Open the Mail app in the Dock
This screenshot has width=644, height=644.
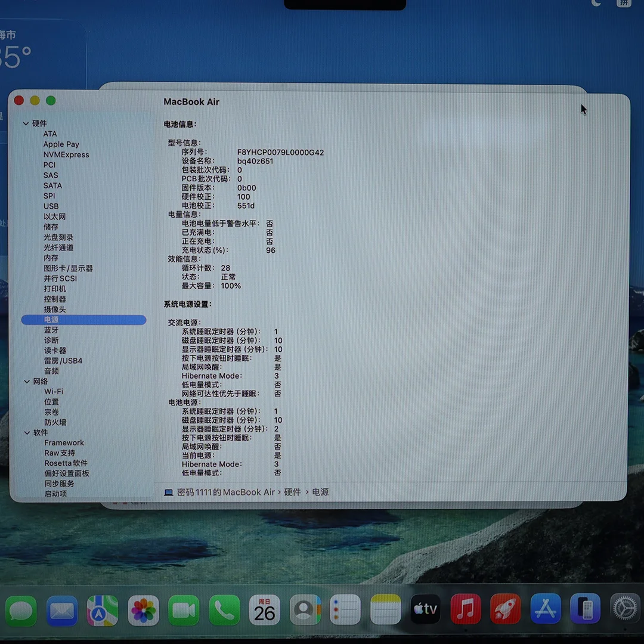[x=62, y=611]
